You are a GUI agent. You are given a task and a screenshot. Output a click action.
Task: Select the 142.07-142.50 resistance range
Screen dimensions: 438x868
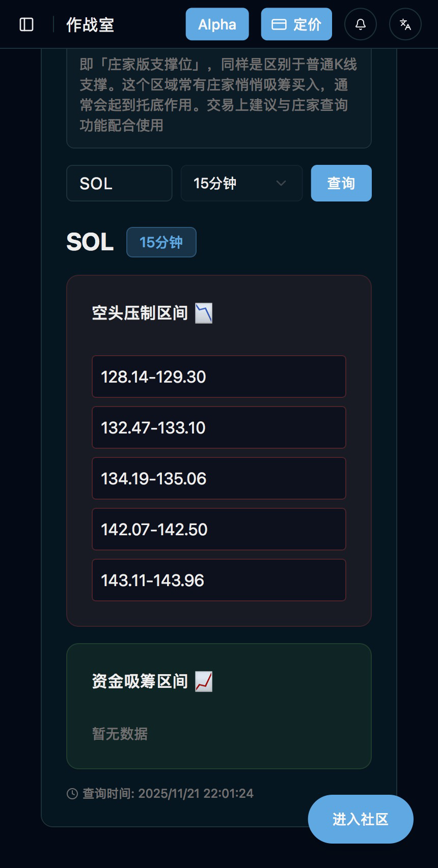219,529
